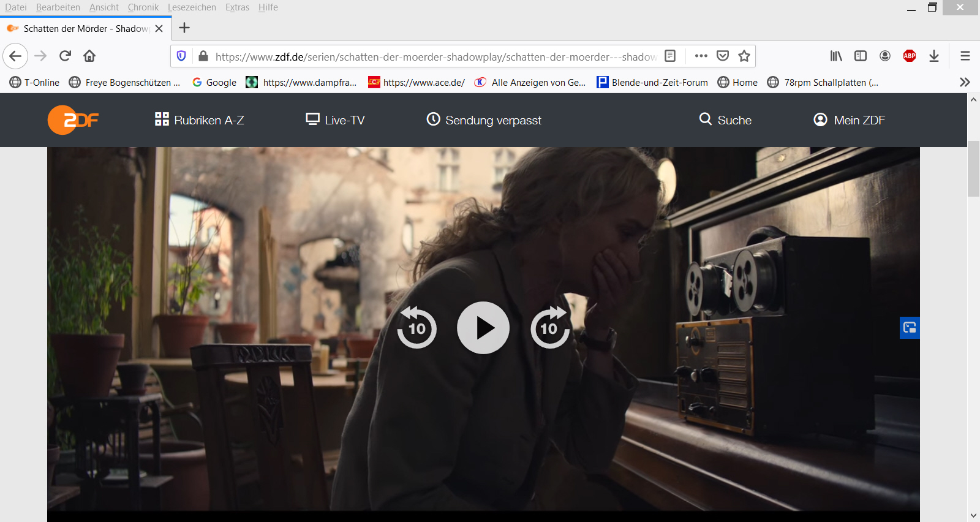Toggle reader view in address bar

click(x=670, y=56)
